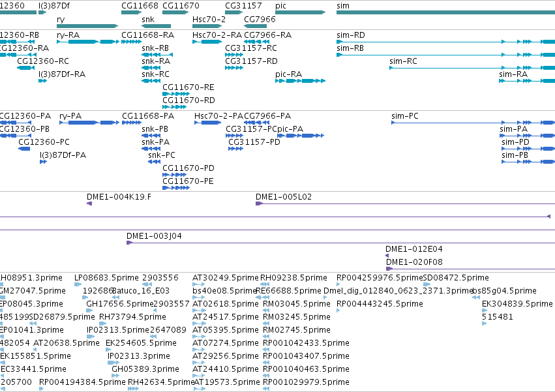The image size is (555, 392).
Task: Open the CG11670-RE transcript label
Action: tap(188, 87)
